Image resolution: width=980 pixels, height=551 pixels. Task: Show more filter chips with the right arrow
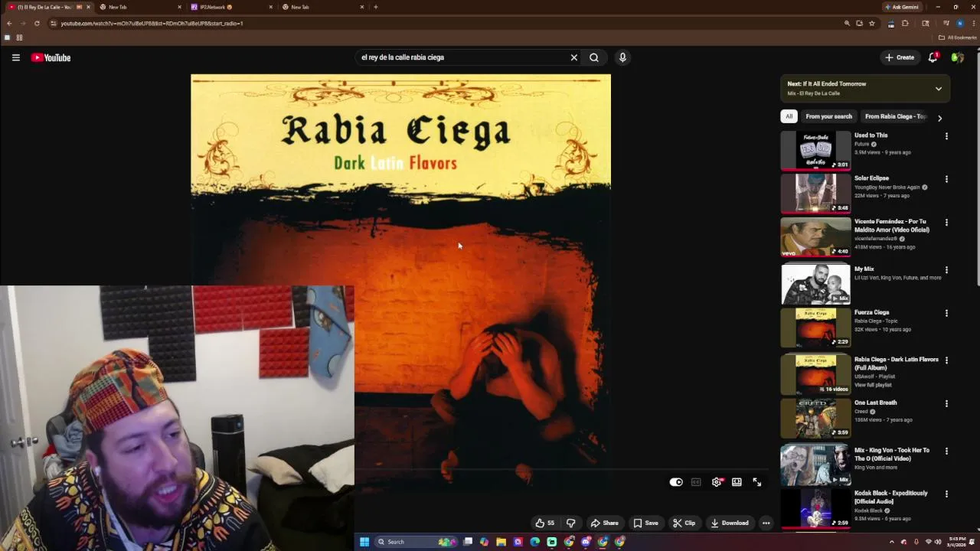tap(939, 118)
